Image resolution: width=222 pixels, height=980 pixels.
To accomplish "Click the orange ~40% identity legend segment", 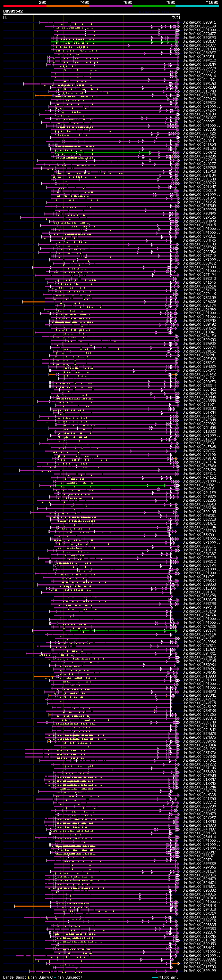I will pyautogui.click(x=68, y=7).
